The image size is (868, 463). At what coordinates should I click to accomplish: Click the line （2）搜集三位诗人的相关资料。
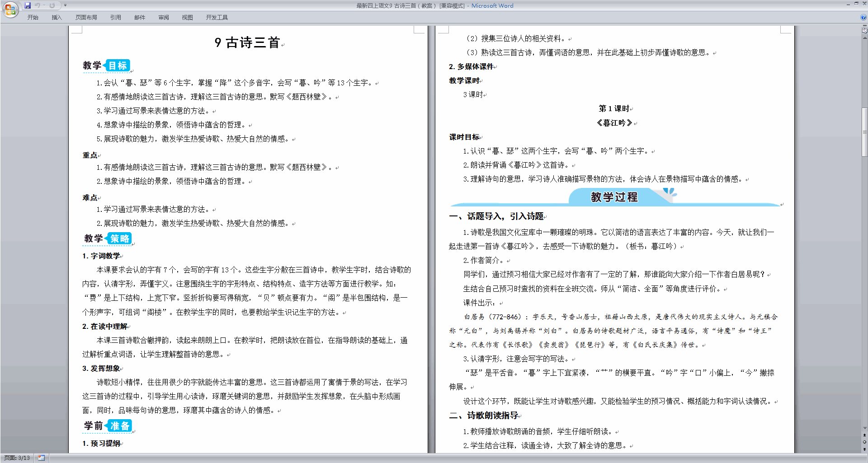click(x=515, y=38)
